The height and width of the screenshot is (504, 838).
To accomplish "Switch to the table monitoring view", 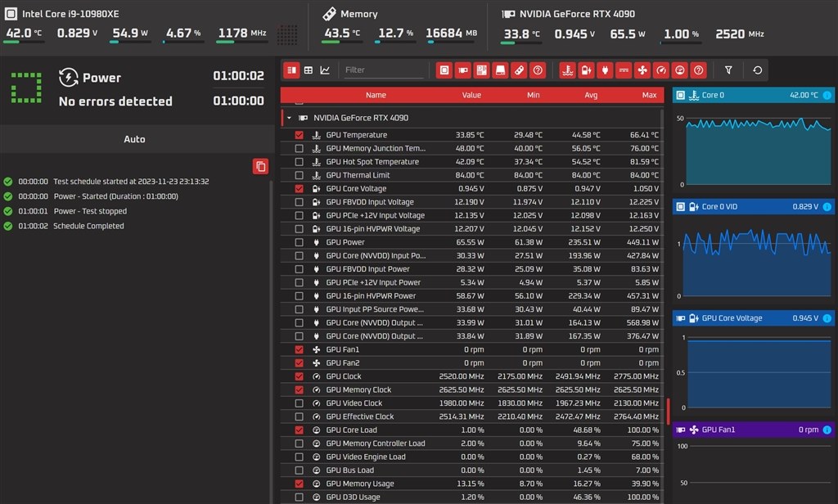I will [x=309, y=70].
